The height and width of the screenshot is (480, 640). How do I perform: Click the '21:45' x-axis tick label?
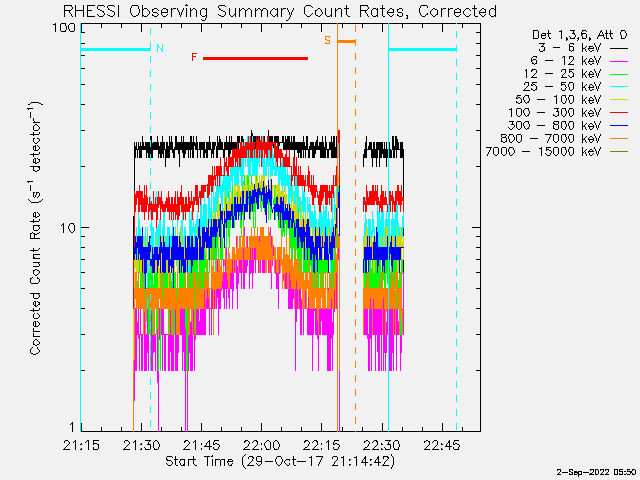pos(201,445)
